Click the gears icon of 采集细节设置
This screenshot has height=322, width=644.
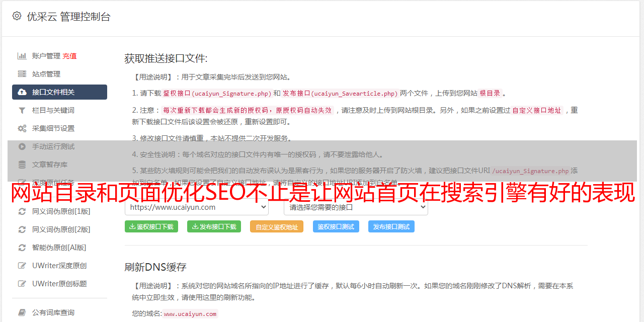pos(22,128)
